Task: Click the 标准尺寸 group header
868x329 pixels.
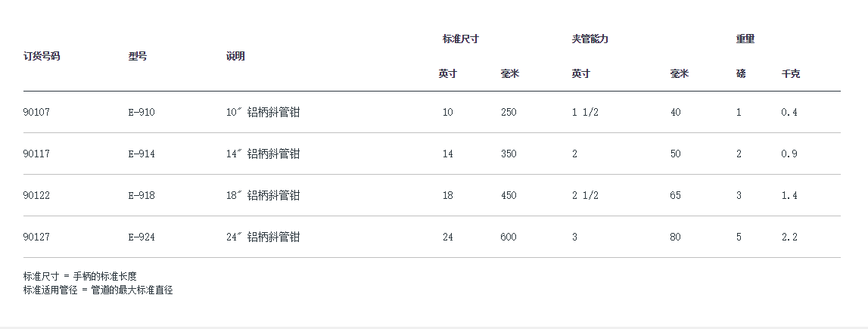Action: pos(461,39)
